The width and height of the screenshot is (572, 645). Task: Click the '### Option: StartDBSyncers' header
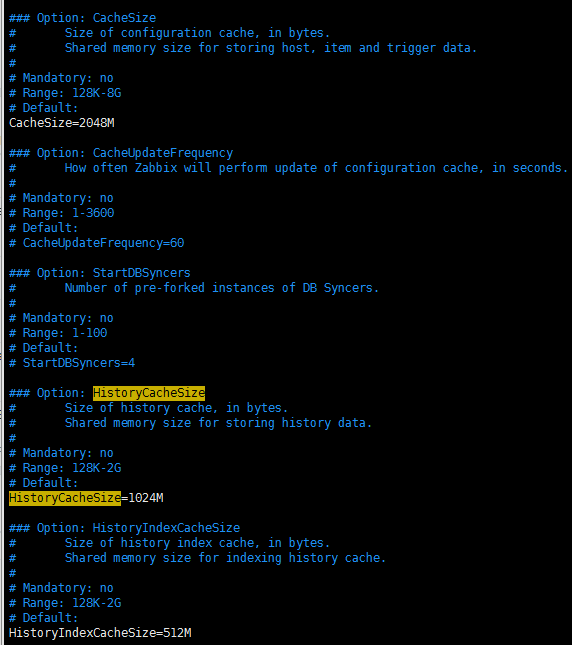[x=100, y=273]
